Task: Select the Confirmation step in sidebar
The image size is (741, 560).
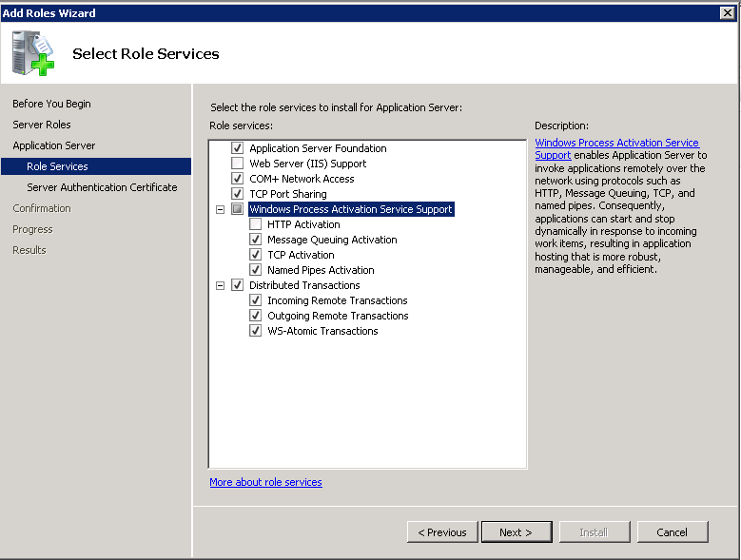Action: click(42, 208)
